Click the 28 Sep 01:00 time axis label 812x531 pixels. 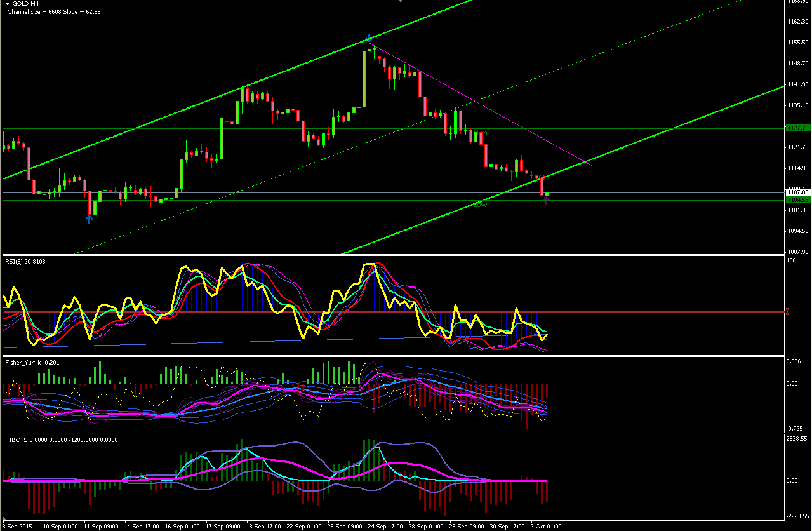tap(427, 527)
